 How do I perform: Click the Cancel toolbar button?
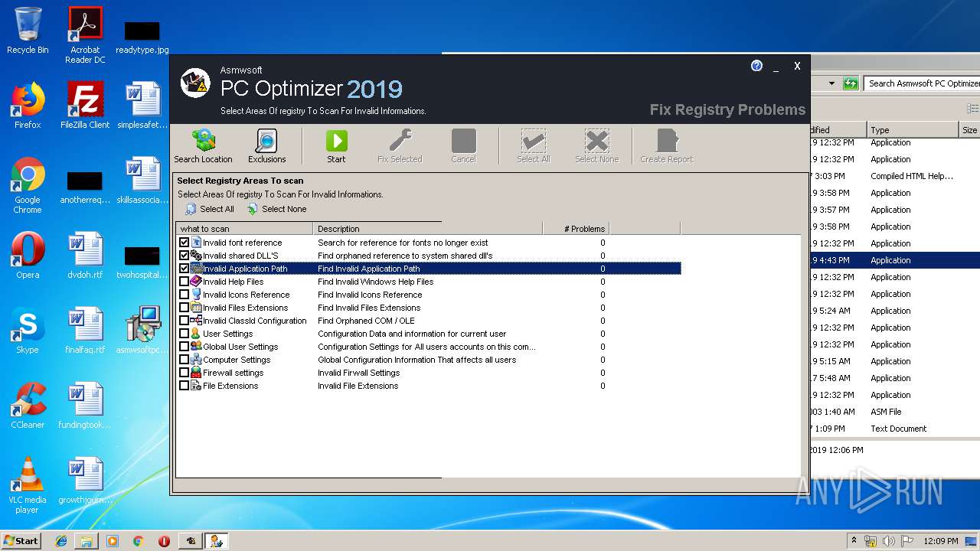[x=463, y=146]
